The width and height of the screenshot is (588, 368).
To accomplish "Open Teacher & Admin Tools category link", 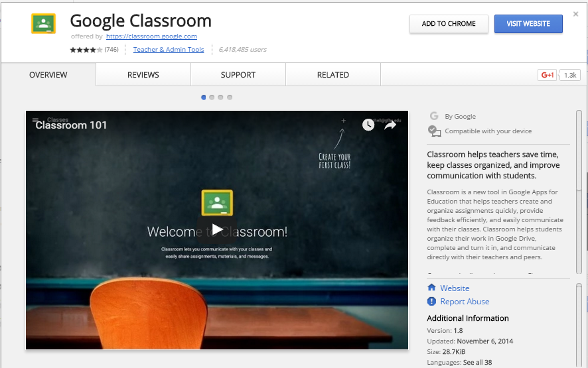I will 169,50.
